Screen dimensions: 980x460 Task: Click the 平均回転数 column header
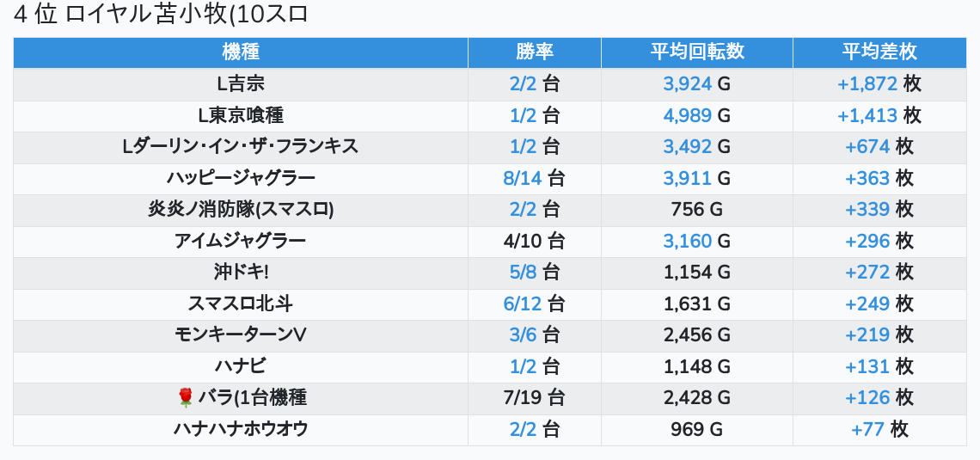(697, 52)
